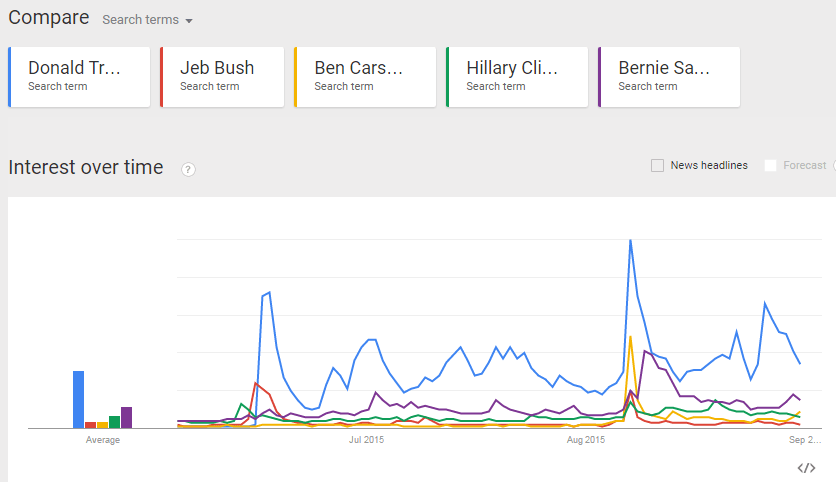Click the purple average bar
Viewport: 836px width, 482px height.
pos(126,417)
